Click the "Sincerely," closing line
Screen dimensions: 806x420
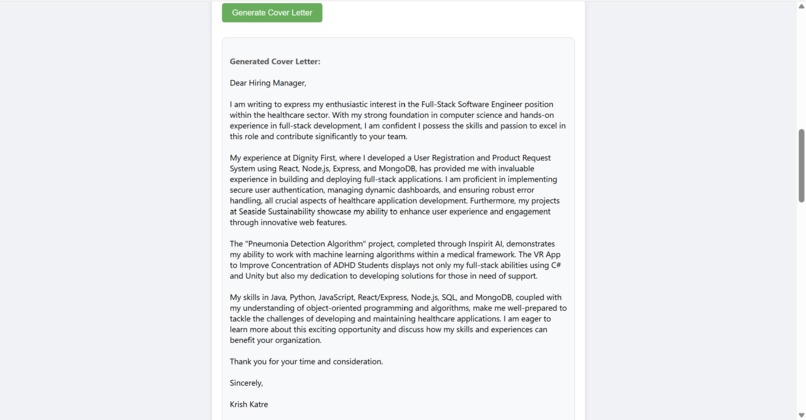[246, 383]
